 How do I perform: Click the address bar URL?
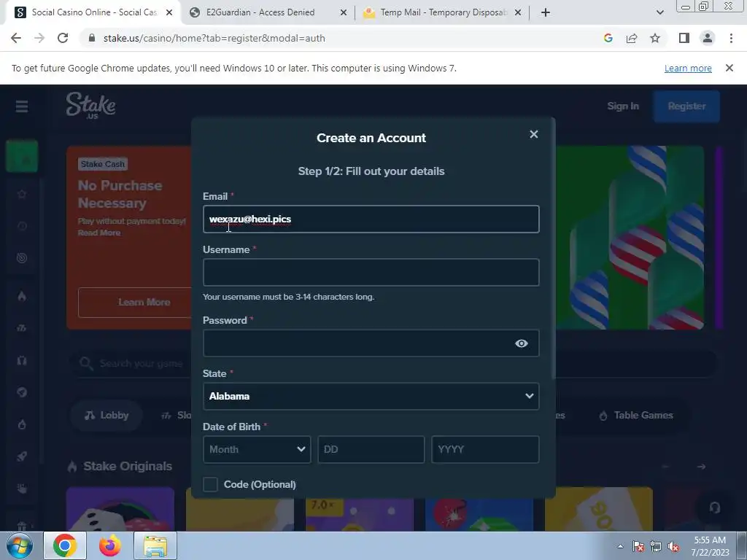tap(214, 38)
